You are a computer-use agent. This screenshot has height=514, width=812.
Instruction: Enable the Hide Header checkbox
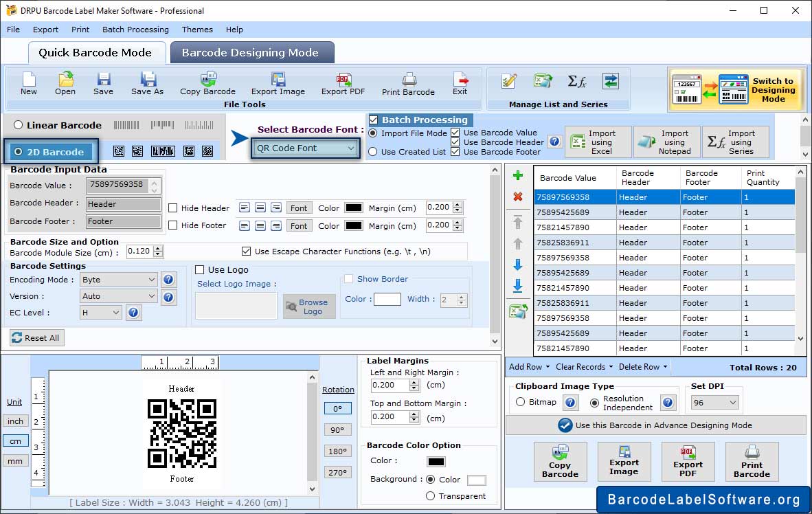tap(173, 208)
